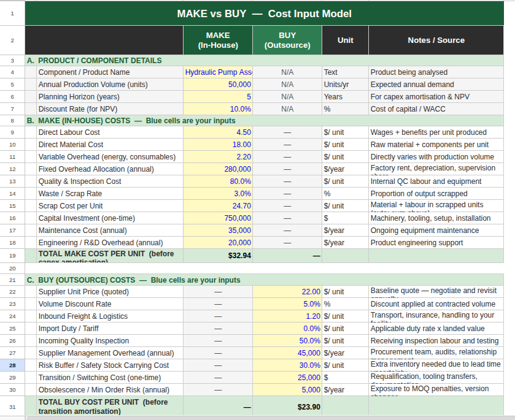This screenshot has height=420, width=515.
Task: Click the Unit column header cell
Action: (345, 40)
